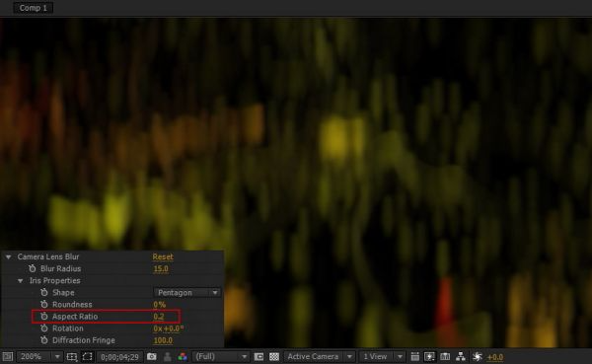
Task: Toggle the transparency grid checkerboard icon
Action: 274,357
